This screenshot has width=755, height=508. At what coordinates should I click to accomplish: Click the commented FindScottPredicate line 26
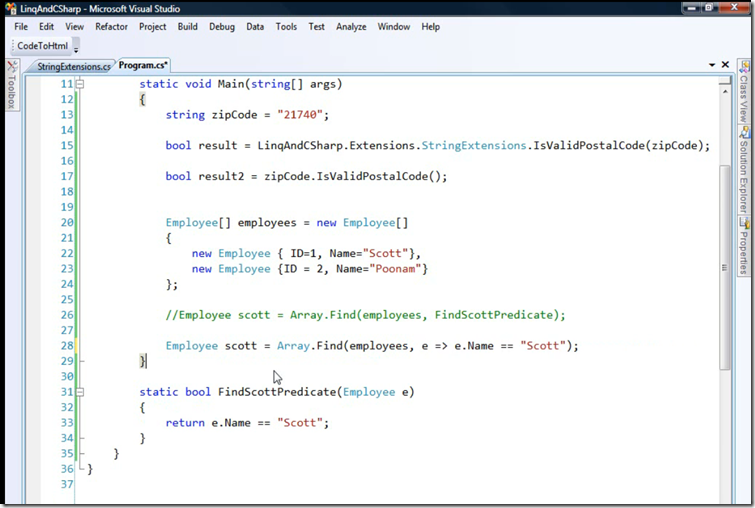[x=365, y=315]
